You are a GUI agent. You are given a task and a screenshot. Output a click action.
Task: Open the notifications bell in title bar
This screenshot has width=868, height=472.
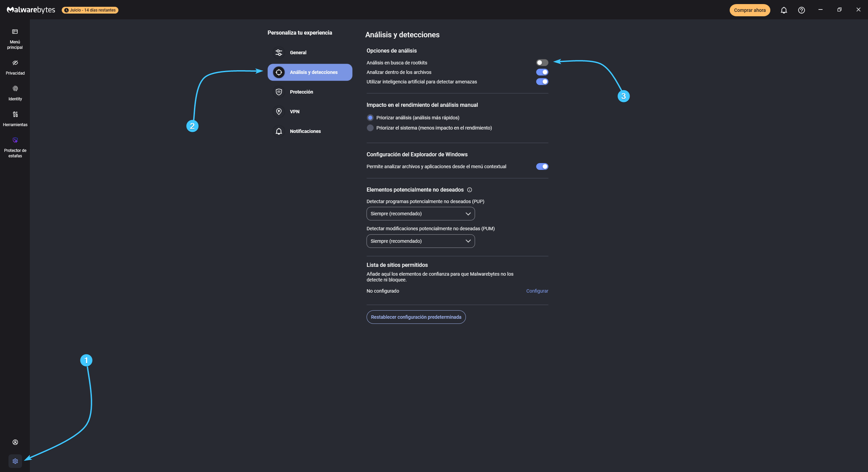point(784,10)
